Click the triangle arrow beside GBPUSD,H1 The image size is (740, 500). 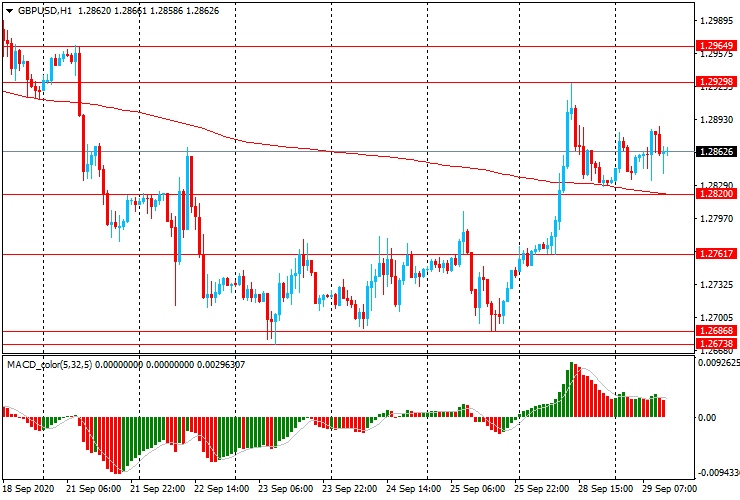[7, 10]
